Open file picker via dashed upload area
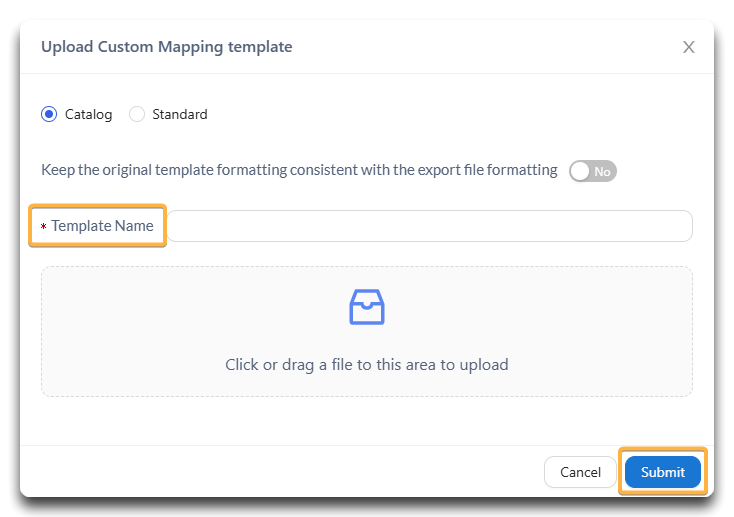The height and width of the screenshot is (517, 734). (x=367, y=332)
